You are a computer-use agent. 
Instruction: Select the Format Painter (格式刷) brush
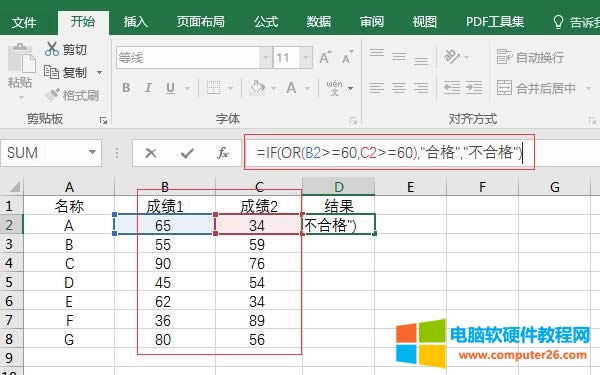point(52,95)
